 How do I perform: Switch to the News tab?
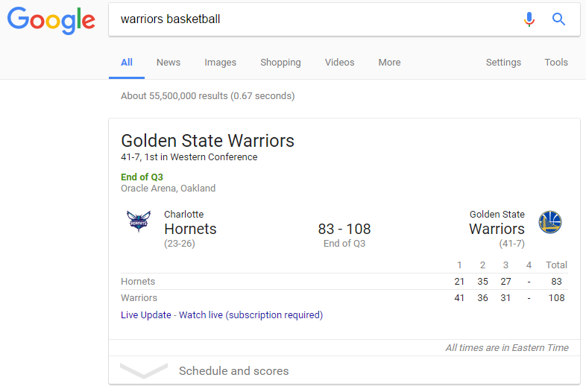tap(168, 63)
